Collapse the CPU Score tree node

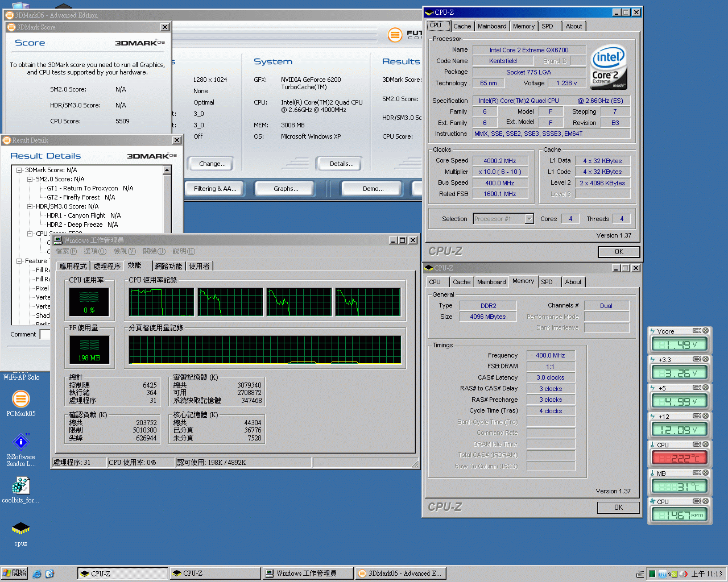point(30,234)
